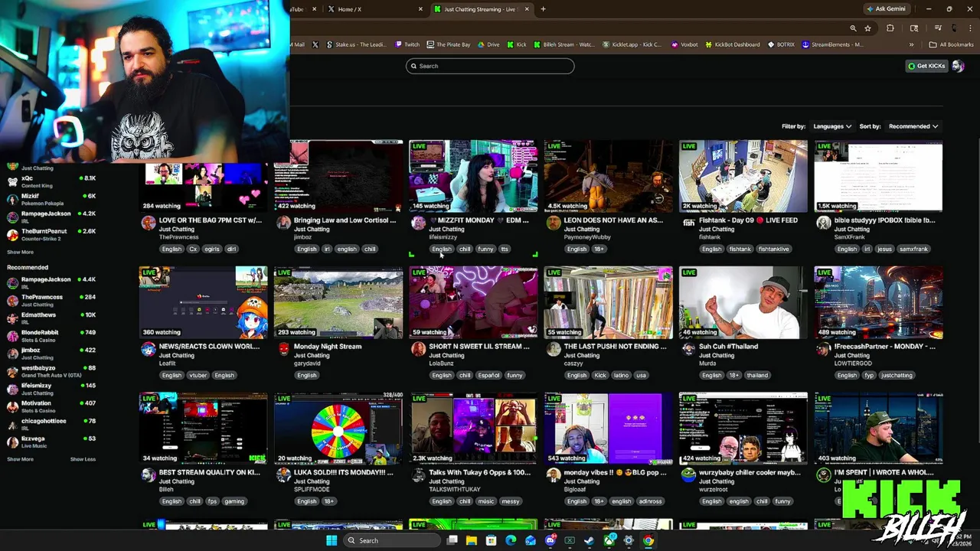Click the 'egirls' tag on ThePrawncess stream
Viewport: 980px width, 551px height.
[212, 249]
